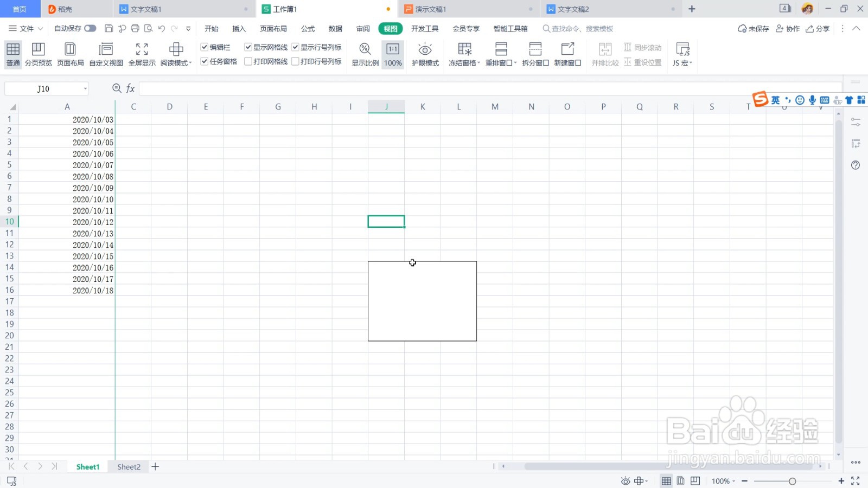The image size is (868, 488).
Task: Collapse the ribbon with chevron
Action: tap(856, 28)
